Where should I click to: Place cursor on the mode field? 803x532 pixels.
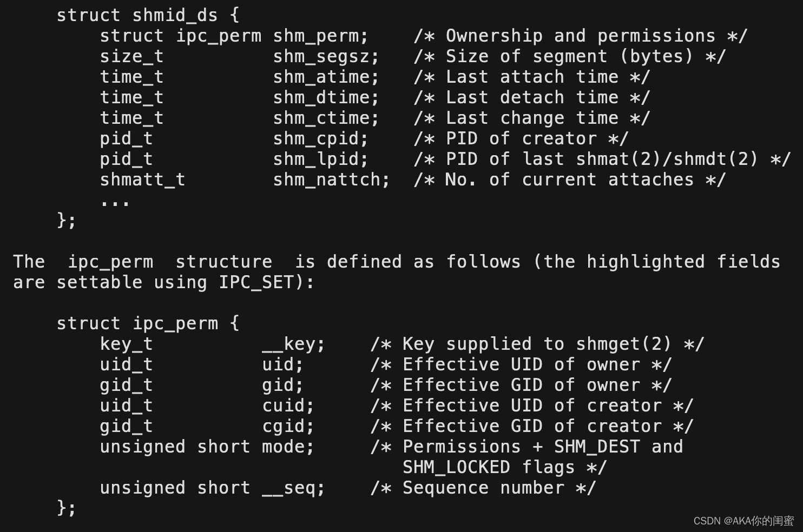pos(287,447)
